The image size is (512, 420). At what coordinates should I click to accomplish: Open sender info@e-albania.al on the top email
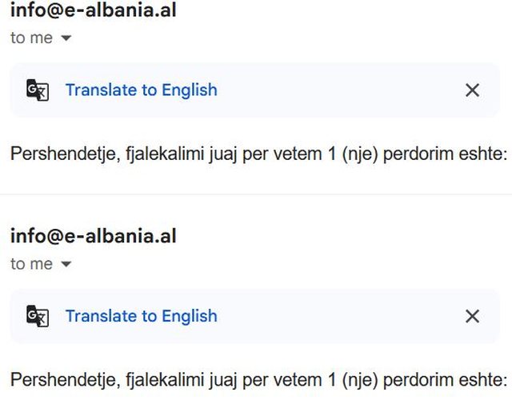click(x=93, y=10)
